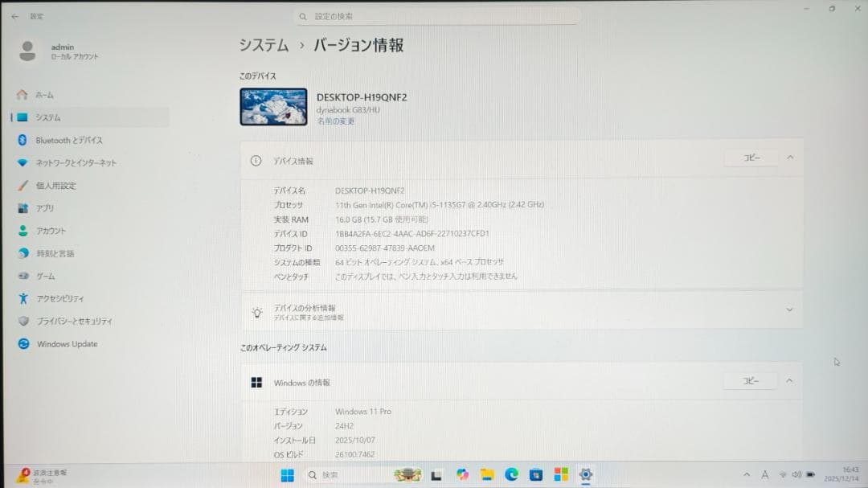Click the アクセシビリティ accessibility icon
The width and height of the screenshot is (868, 488).
[24, 298]
